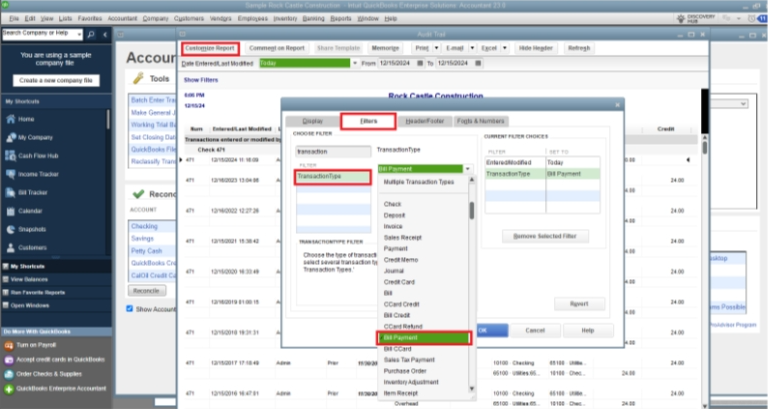Expand the Date Entered/Last Modified dropdown
768x409 pixels.
pos(355,63)
